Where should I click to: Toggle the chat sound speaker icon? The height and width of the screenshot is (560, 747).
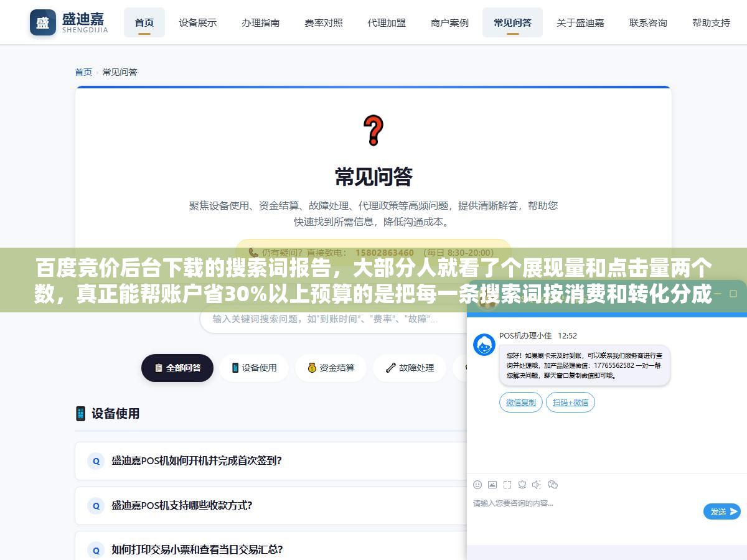point(537,485)
